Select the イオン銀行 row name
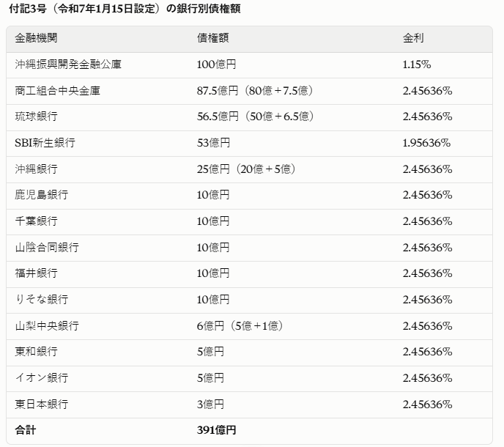Image resolution: width=504 pixels, height=447 pixels. [42, 378]
